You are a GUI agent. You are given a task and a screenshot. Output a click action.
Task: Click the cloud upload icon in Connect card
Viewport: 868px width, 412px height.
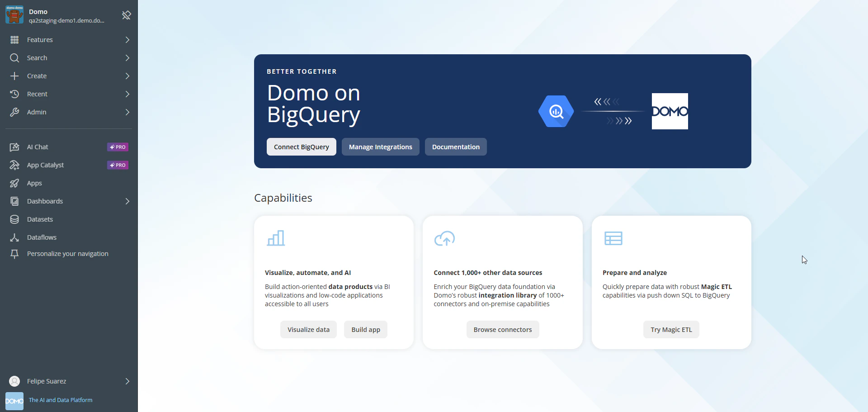coord(444,238)
